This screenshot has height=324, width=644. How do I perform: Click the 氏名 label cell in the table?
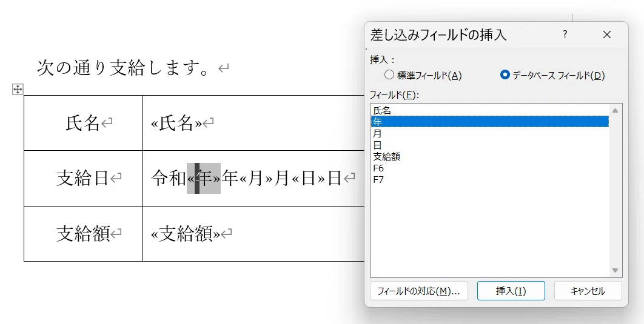pos(83,122)
